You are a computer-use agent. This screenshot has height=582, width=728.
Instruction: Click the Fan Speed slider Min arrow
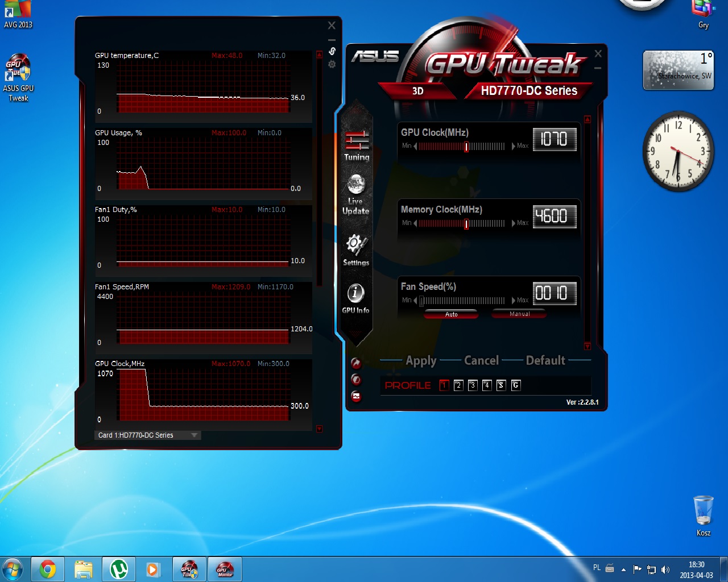point(415,301)
